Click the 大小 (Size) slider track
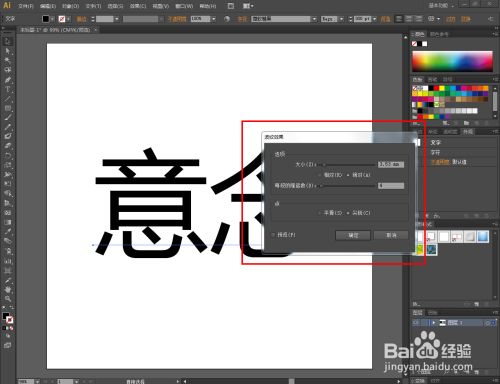The image size is (500, 384). pos(347,165)
